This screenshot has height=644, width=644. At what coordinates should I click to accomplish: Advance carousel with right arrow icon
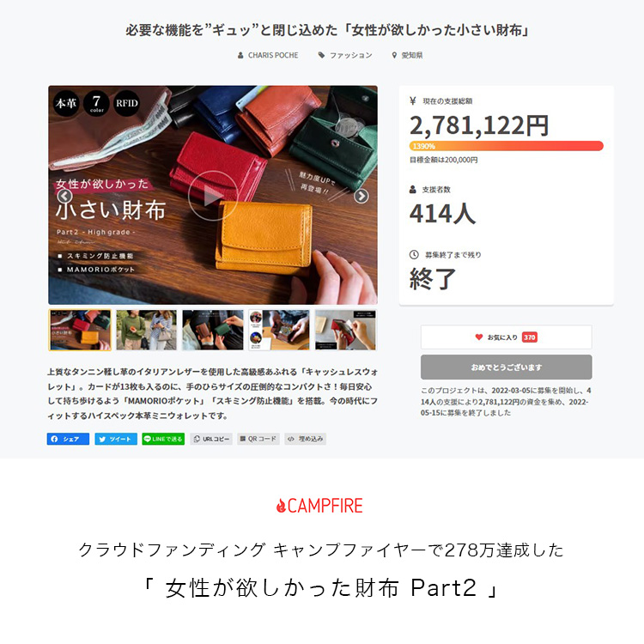pyautogui.click(x=361, y=196)
